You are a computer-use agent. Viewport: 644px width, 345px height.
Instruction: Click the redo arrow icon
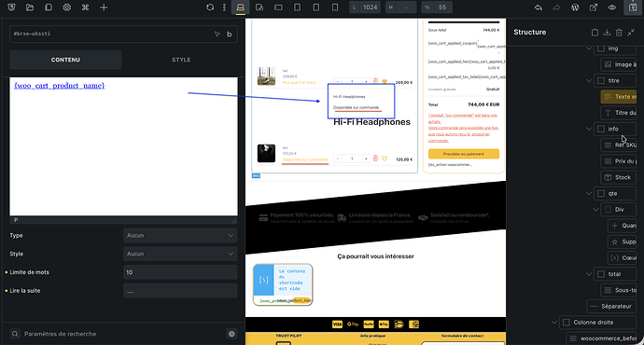click(556, 7)
